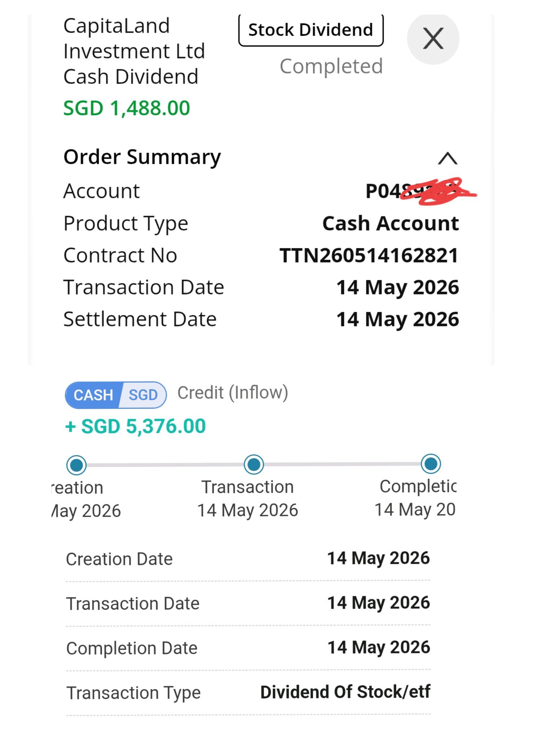
Task: Tap the Contract No TTN260514162821 value
Action: click(x=369, y=255)
